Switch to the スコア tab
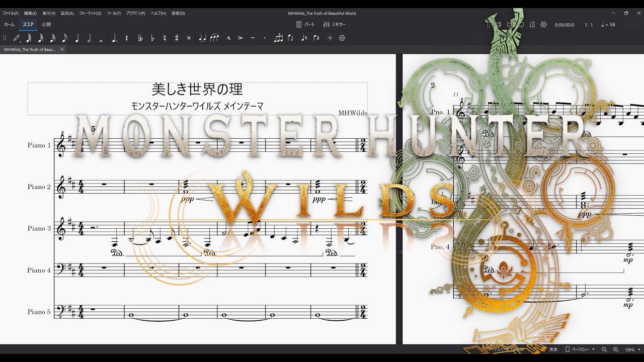This screenshot has height=362, width=644. 28,24
